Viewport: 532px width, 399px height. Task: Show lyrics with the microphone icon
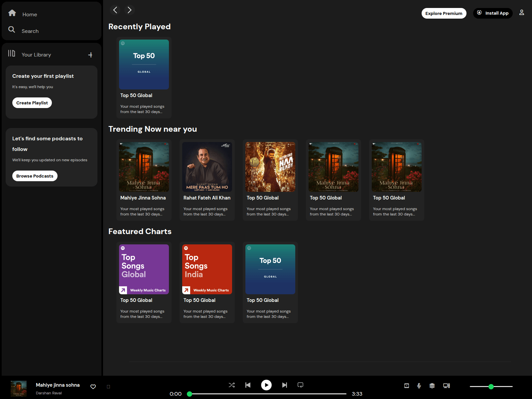(419, 386)
